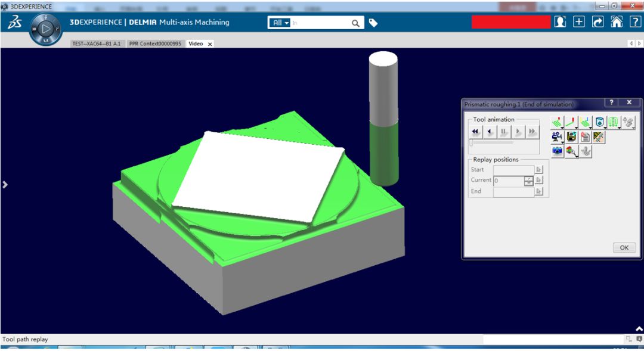644x351 pixels.
Task: Play tool animation forward
Action: 518,132
